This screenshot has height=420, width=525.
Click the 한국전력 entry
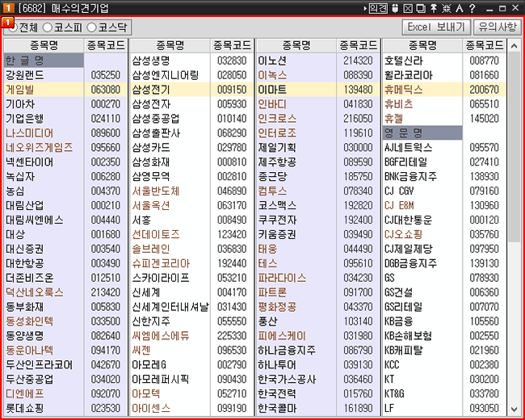click(x=277, y=393)
